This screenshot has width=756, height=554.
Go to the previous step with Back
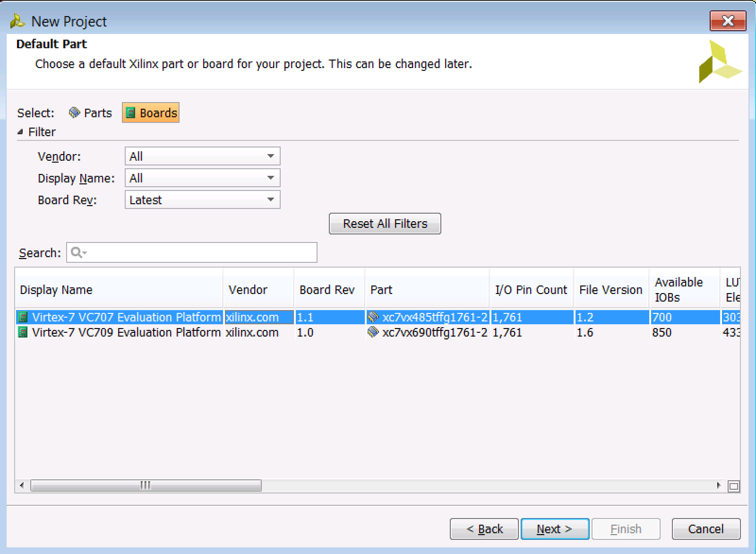click(x=484, y=529)
